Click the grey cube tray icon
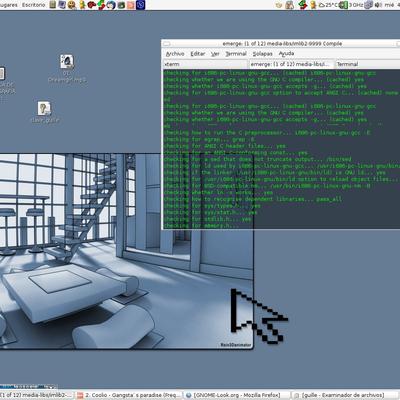The image size is (400, 400). coord(368,5)
